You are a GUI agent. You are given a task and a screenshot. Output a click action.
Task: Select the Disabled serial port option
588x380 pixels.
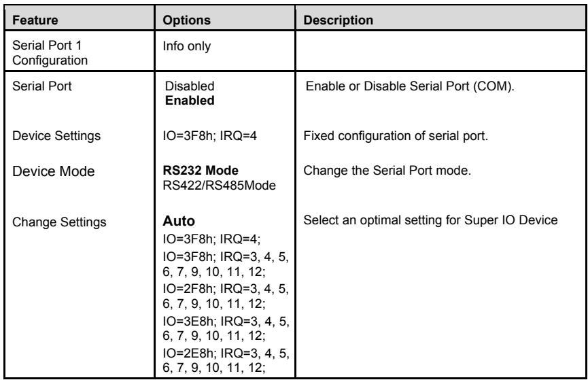(190, 86)
